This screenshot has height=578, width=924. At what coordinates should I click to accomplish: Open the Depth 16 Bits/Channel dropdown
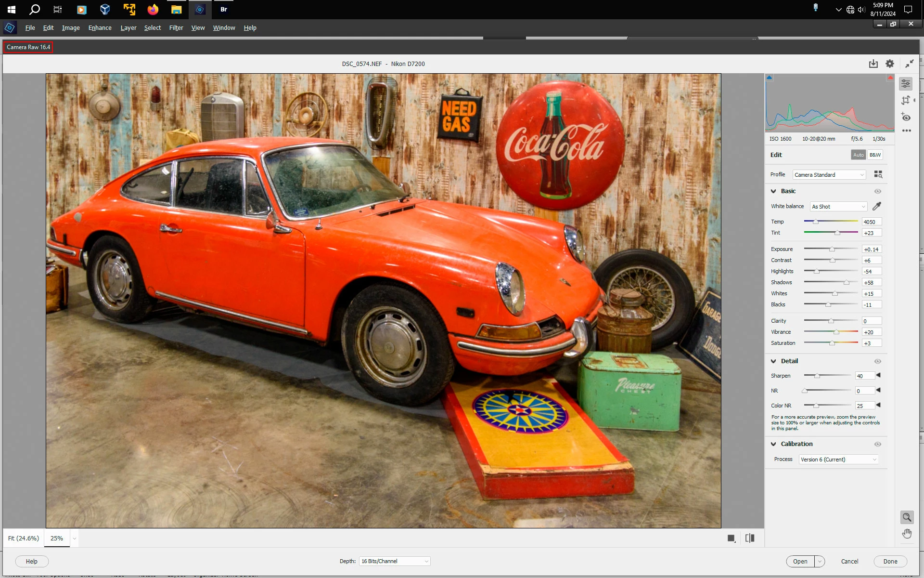(394, 561)
